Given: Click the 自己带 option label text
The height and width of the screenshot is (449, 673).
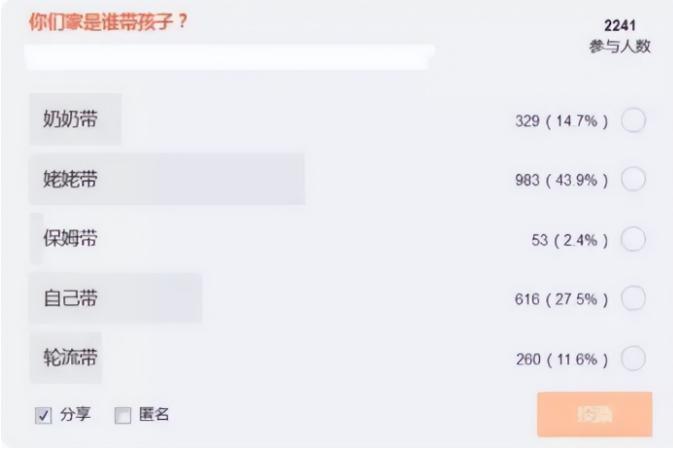Looking at the screenshot, I should pos(70,298).
